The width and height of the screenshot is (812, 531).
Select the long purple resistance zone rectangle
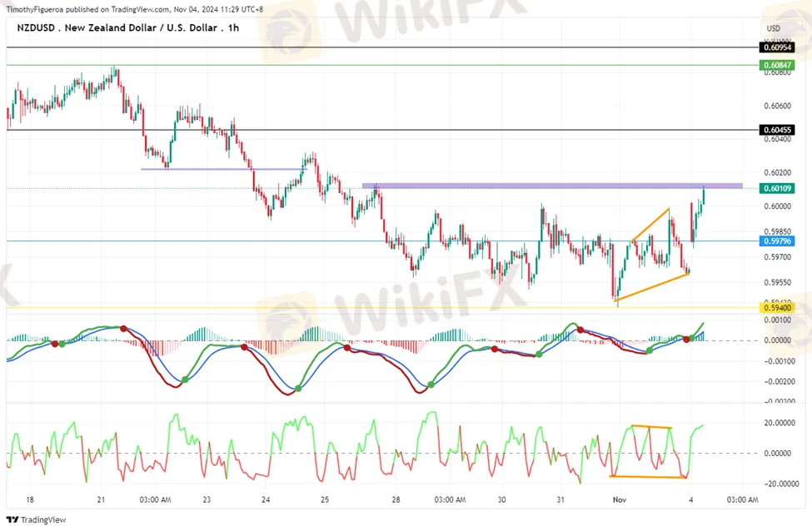pyautogui.click(x=552, y=186)
